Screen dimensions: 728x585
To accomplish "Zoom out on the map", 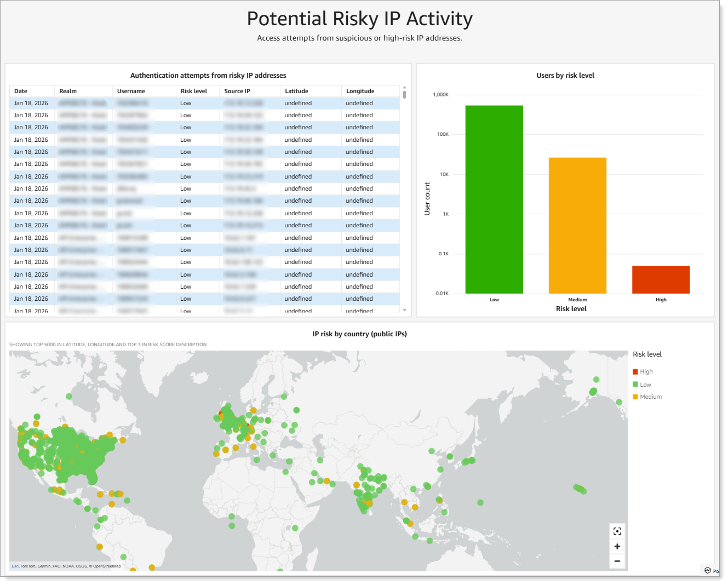I will [617, 561].
